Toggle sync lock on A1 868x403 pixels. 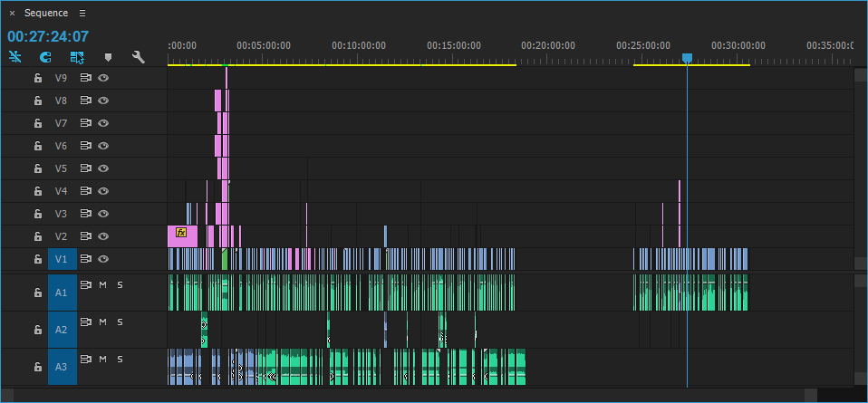[85, 284]
